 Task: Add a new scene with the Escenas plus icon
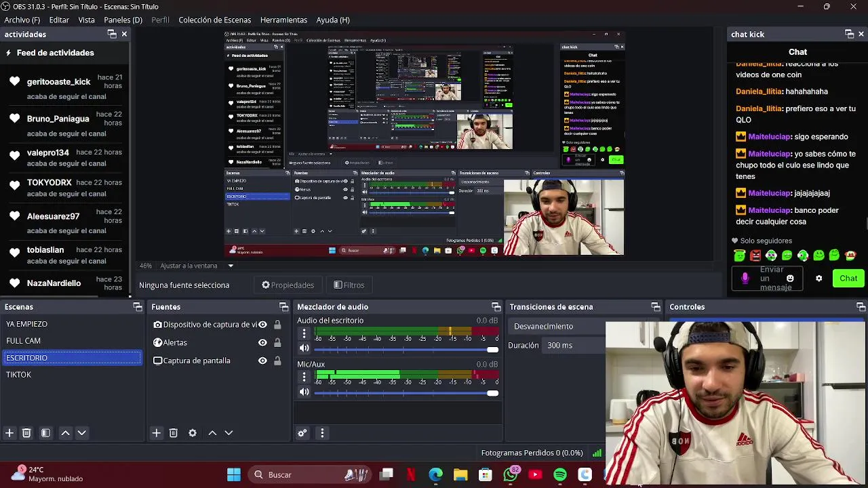click(x=9, y=432)
